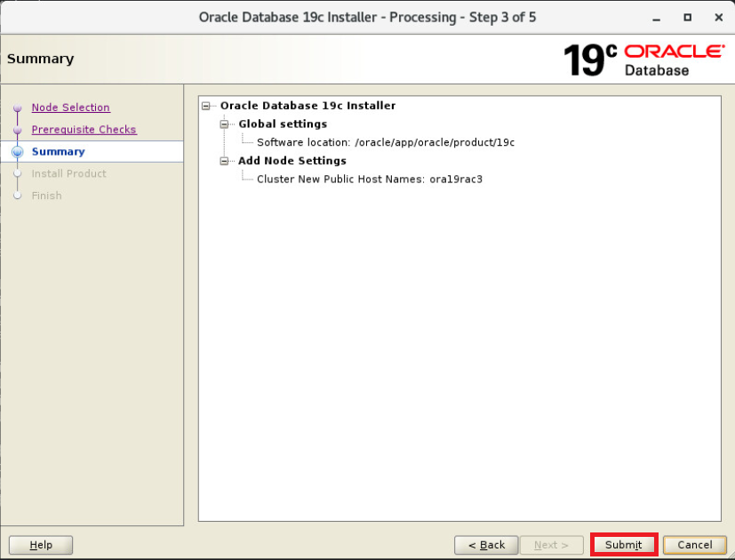Open the Help button
Screen dimensions: 735x560
[x=41, y=545]
